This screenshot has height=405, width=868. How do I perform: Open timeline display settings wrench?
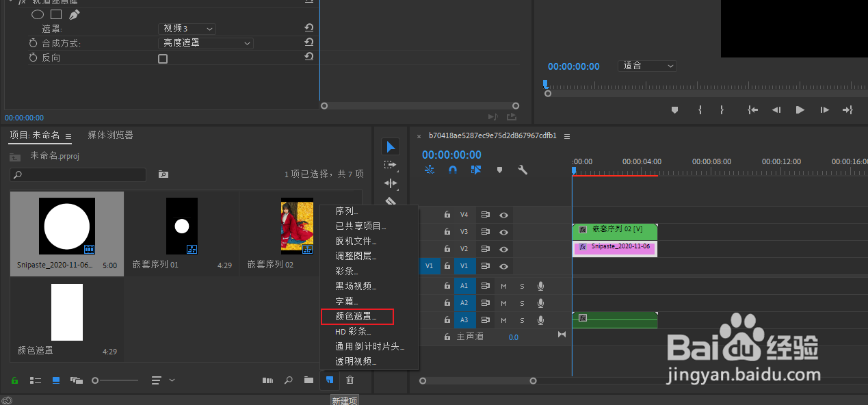(523, 170)
